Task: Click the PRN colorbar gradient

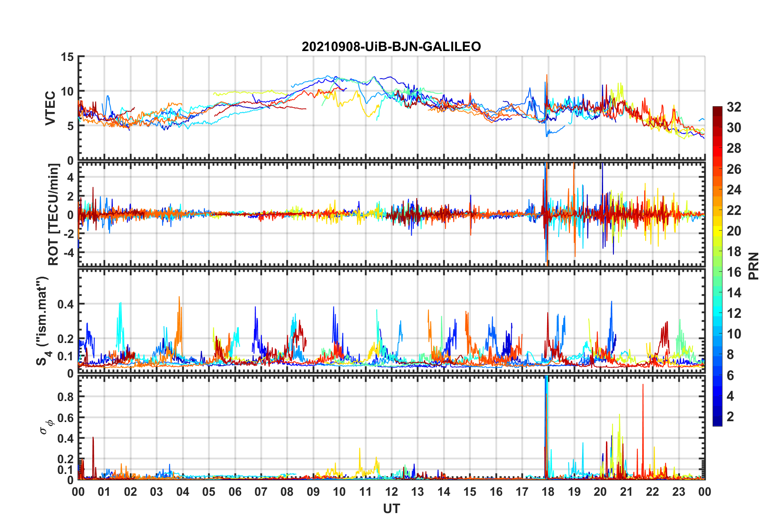Action: (718, 266)
